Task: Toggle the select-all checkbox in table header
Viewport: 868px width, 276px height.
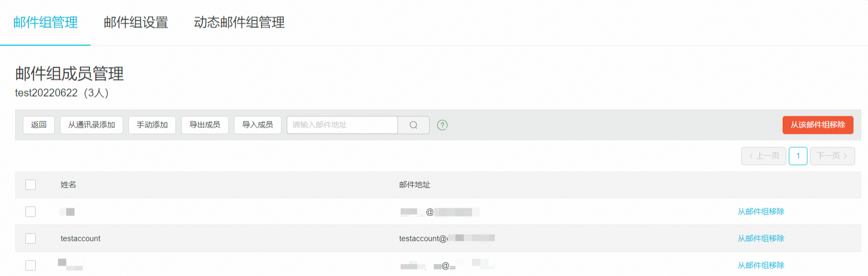Action: tap(31, 185)
